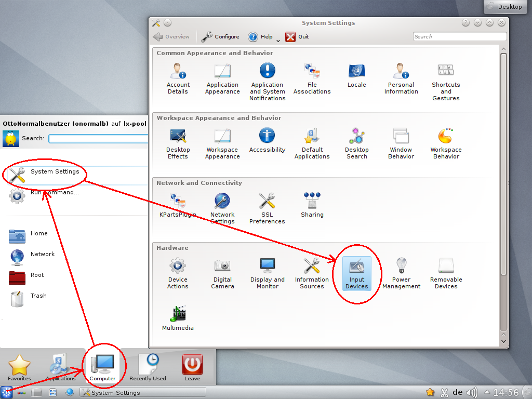532x399 pixels.
Task: Switch to Computer launcher tab
Action: click(102, 367)
